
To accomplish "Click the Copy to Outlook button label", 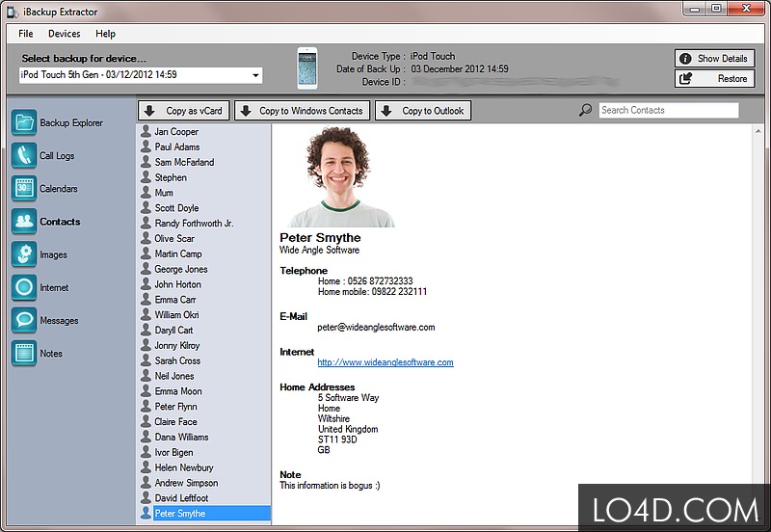I will (433, 111).
